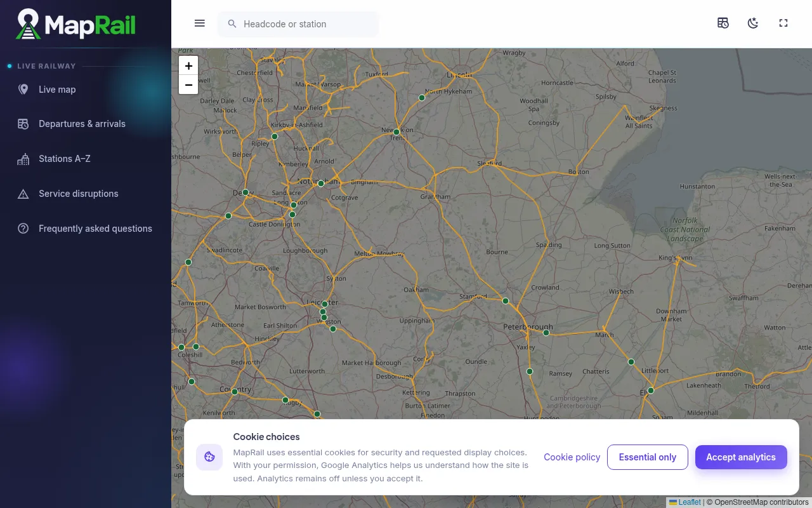Toggle the hamburger sidebar menu
812x508 pixels.
[200, 23]
